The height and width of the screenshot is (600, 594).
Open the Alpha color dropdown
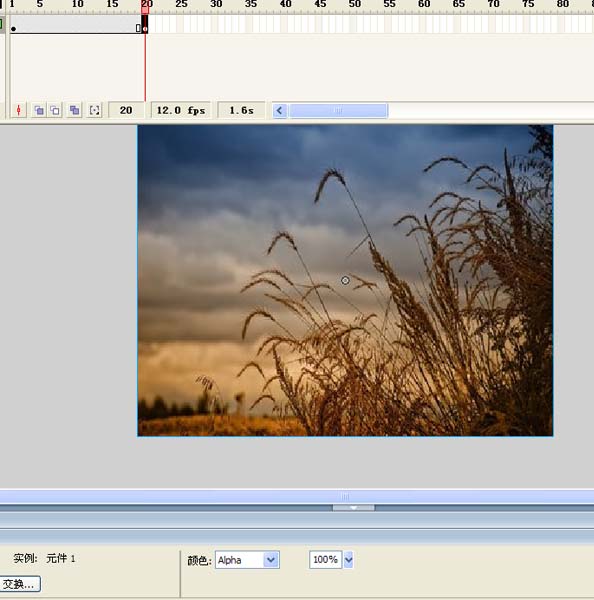coord(271,560)
